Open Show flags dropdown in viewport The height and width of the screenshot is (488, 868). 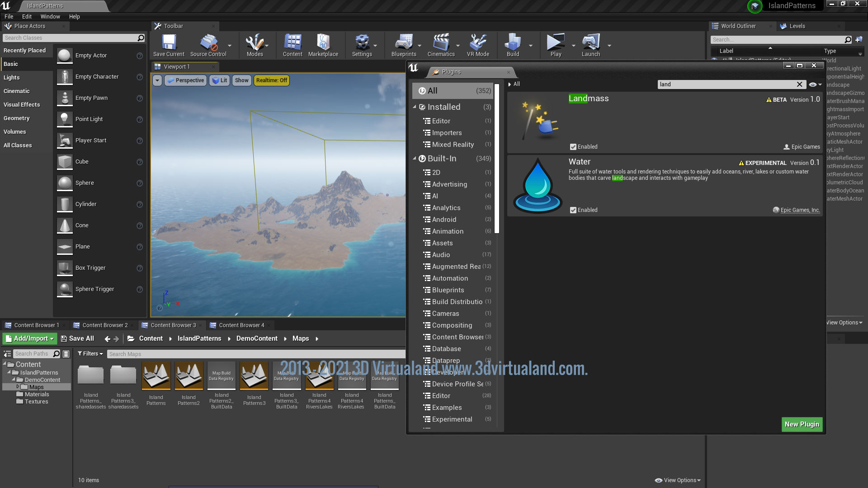tap(242, 80)
